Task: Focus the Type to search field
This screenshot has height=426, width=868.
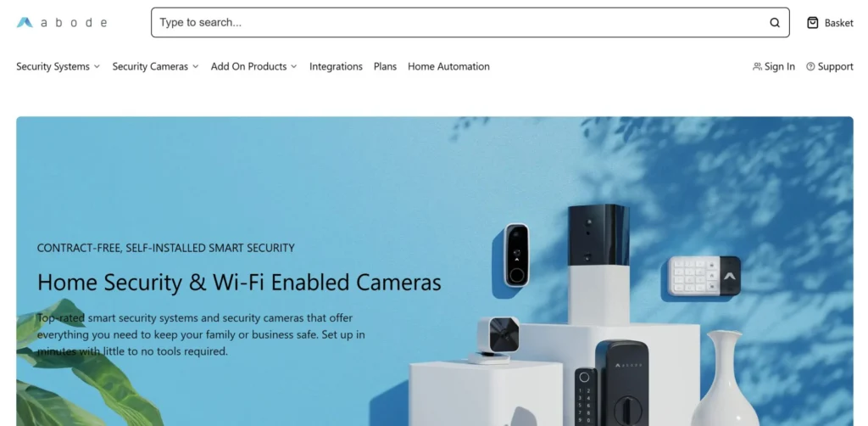Action: tap(470, 23)
